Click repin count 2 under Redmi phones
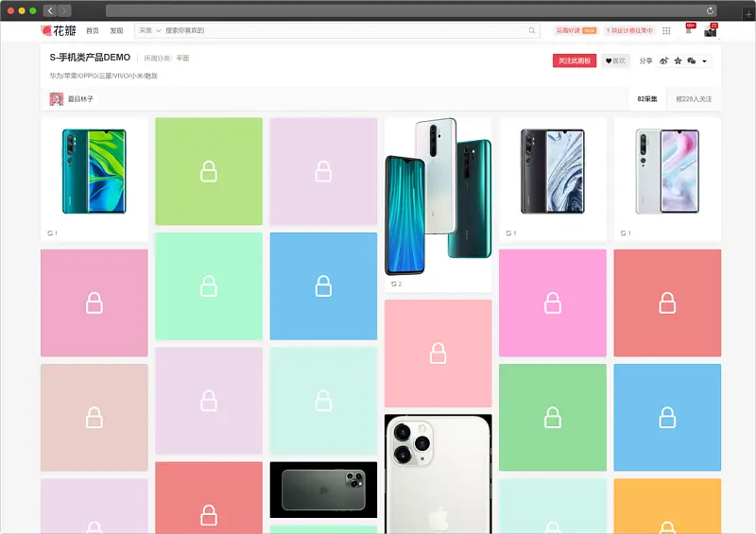Screen dimensions: 756x534 point(396,284)
